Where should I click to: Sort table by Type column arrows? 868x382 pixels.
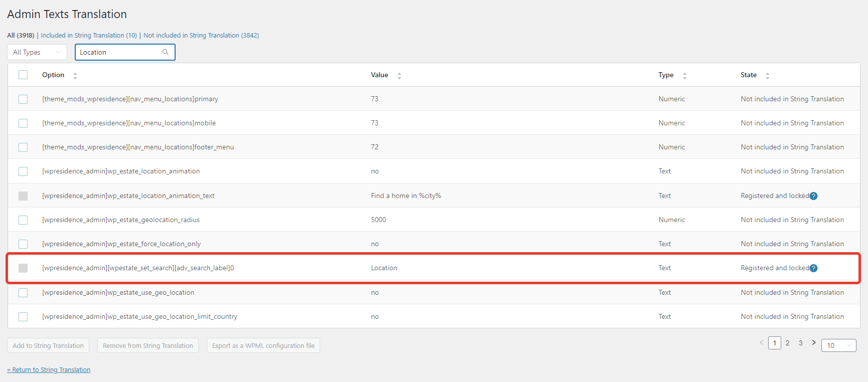click(x=685, y=76)
